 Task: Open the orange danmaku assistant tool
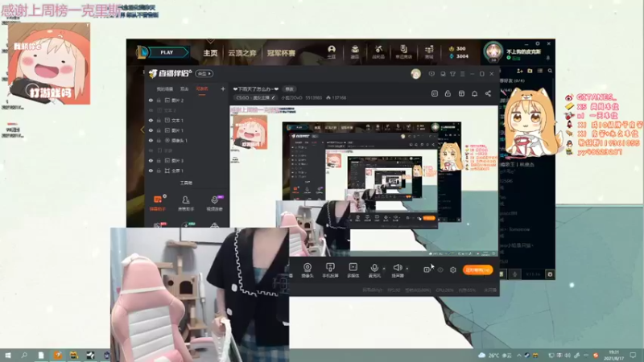click(158, 203)
